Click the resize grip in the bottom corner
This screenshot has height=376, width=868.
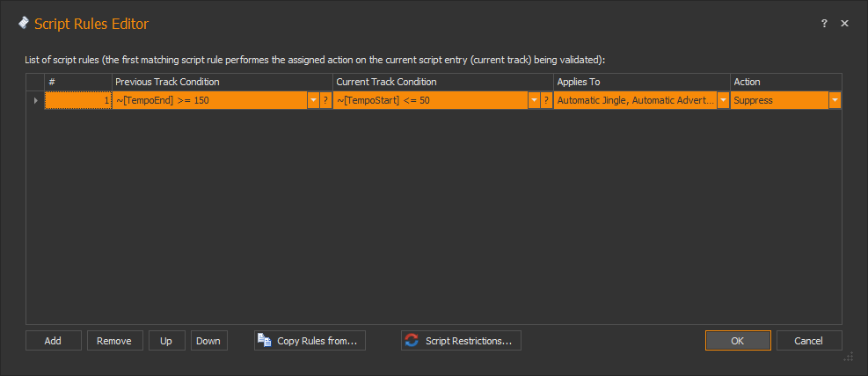pos(850,357)
